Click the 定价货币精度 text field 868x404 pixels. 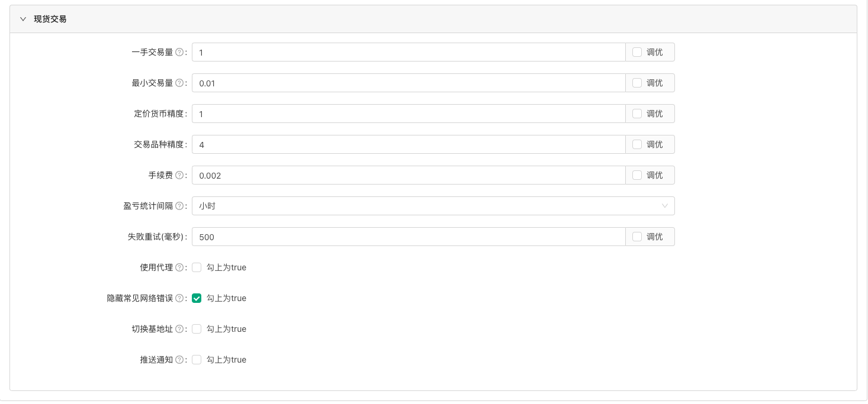tap(408, 114)
